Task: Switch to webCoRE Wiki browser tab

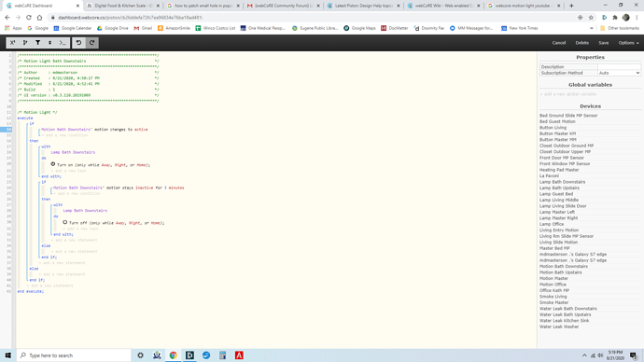Action: 443,6
